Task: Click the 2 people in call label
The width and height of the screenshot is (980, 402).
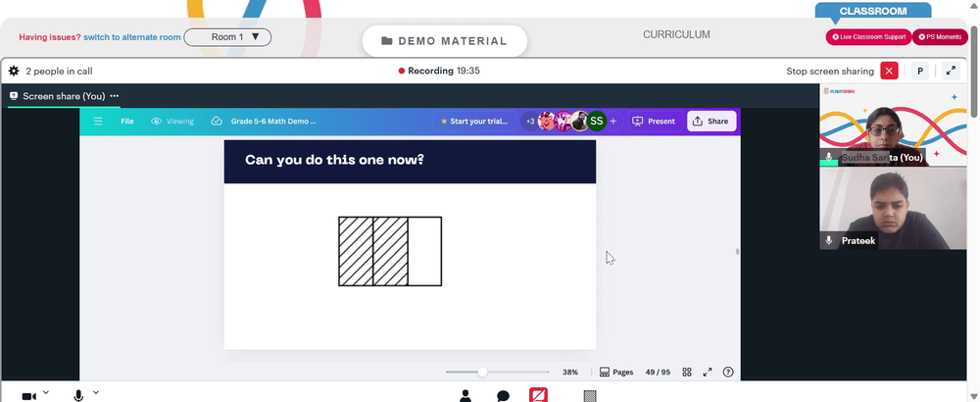Action: coord(59,72)
